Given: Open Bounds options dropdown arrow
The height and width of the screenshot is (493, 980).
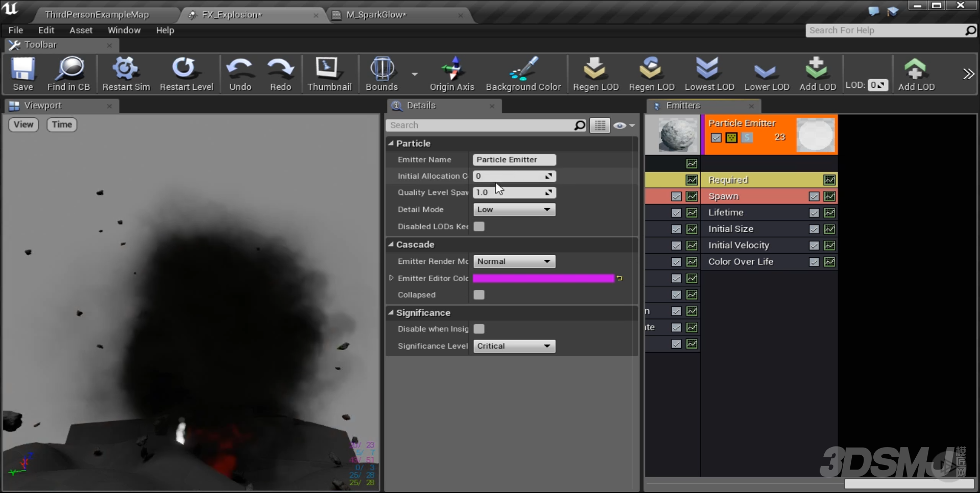Looking at the screenshot, I should pos(415,74).
